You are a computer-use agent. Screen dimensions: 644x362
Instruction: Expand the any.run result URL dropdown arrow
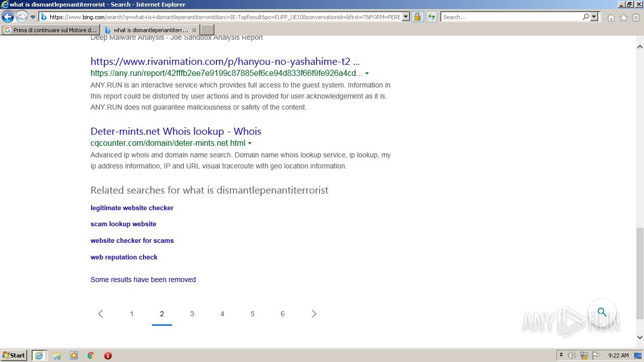pos(367,73)
